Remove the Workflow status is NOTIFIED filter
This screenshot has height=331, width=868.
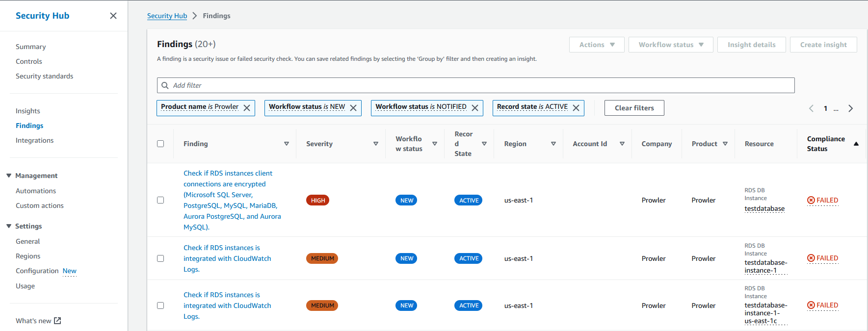(x=475, y=108)
